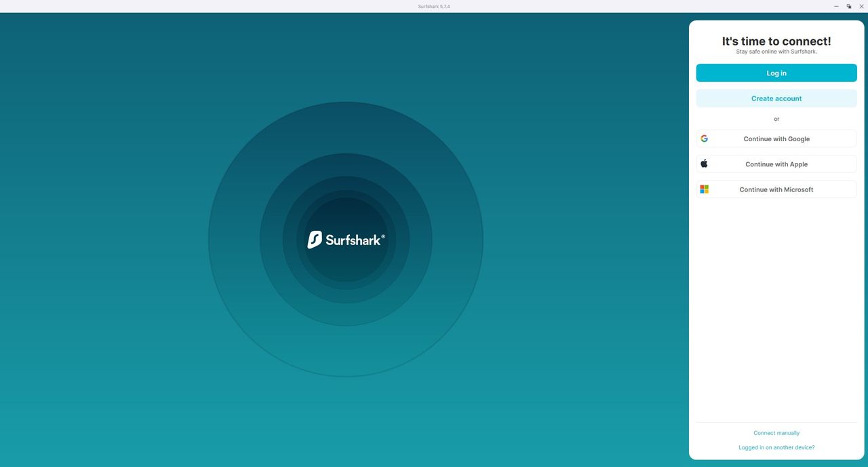Click the Microsoft logo icon

[704, 189]
